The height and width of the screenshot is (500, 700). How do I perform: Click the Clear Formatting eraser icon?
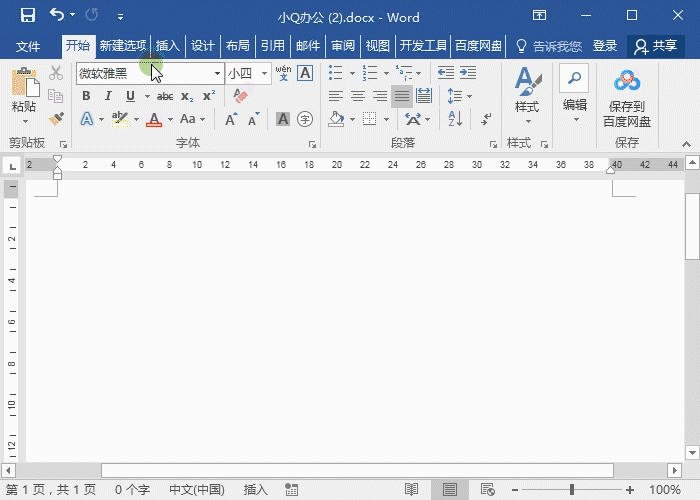point(239,96)
